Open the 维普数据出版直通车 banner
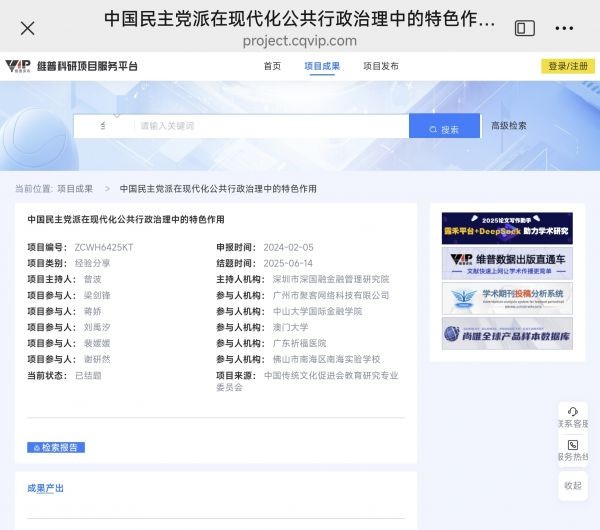The height and width of the screenshot is (530, 600). coord(507,263)
